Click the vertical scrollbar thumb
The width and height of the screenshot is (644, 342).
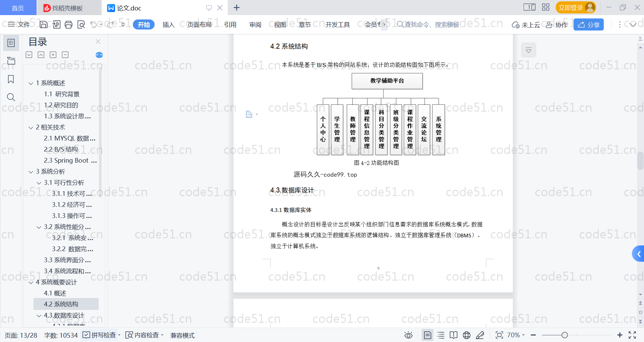click(640, 160)
